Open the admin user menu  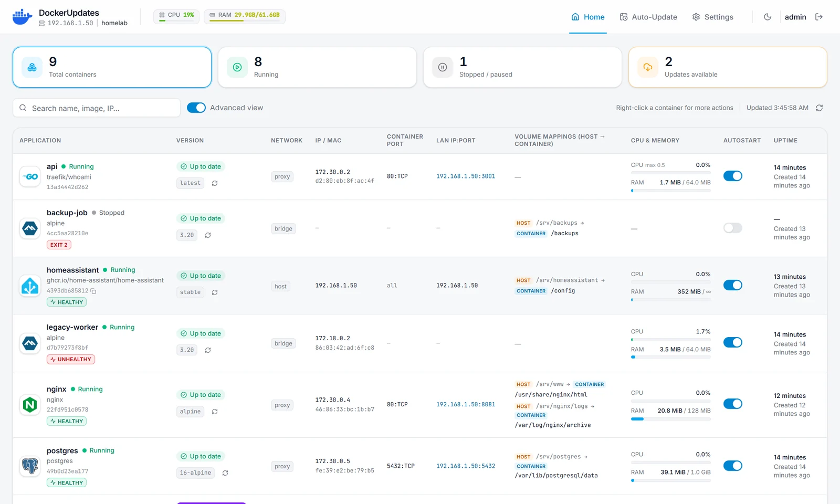click(x=795, y=17)
